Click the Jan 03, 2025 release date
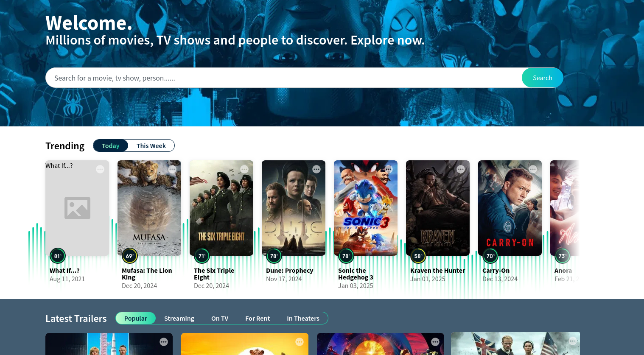The height and width of the screenshot is (355, 644). coord(356,286)
